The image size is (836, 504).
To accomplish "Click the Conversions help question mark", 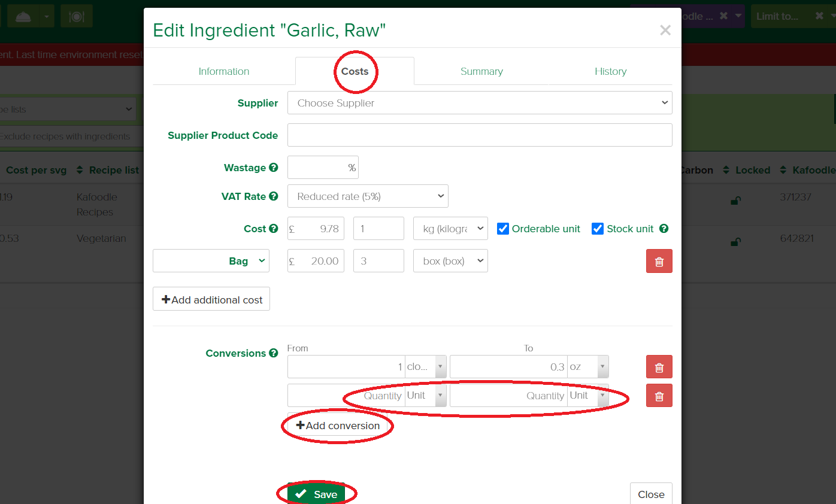I will click(x=274, y=353).
